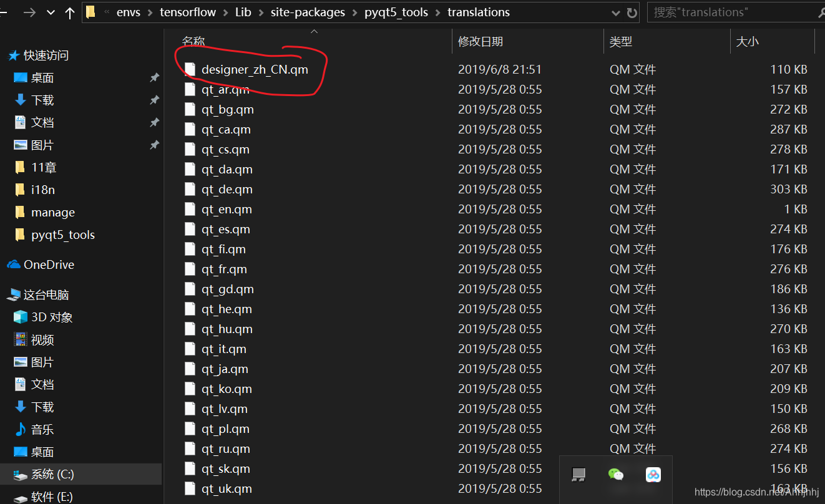Viewport: 825px width, 504px height.
Task: Open 视频 folder under this PC
Action: click(42, 339)
